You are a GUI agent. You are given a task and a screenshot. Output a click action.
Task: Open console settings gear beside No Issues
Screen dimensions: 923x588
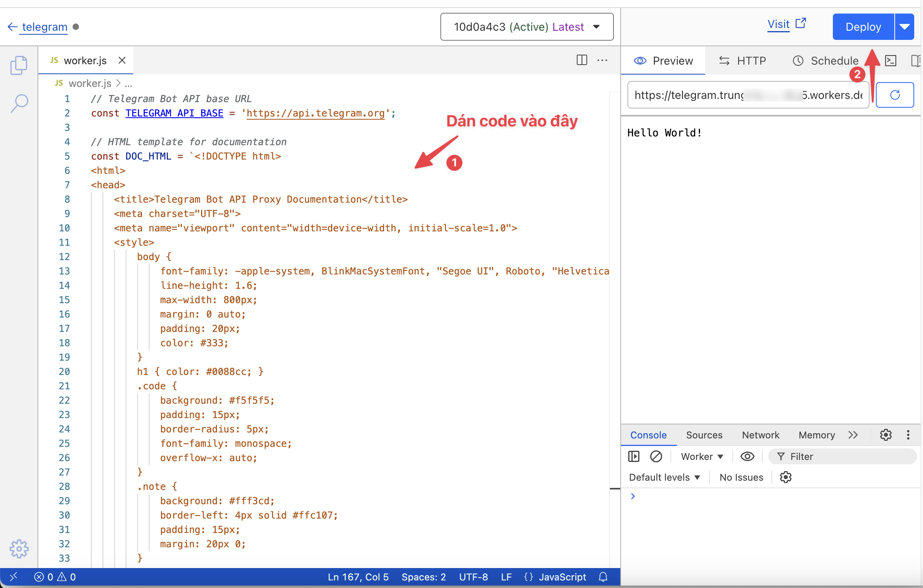[785, 477]
